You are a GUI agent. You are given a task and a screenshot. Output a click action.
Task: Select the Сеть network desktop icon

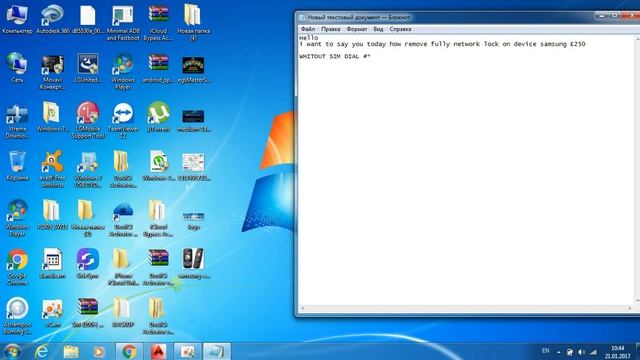click(17, 68)
